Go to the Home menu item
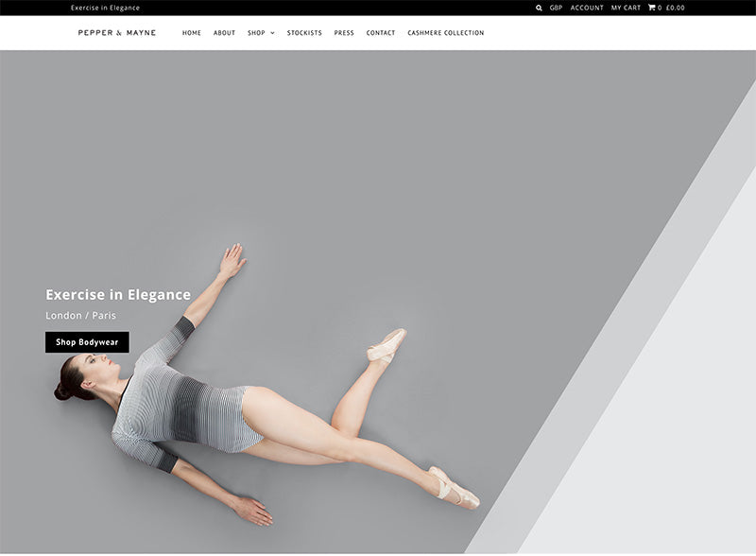 click(192, 33)
